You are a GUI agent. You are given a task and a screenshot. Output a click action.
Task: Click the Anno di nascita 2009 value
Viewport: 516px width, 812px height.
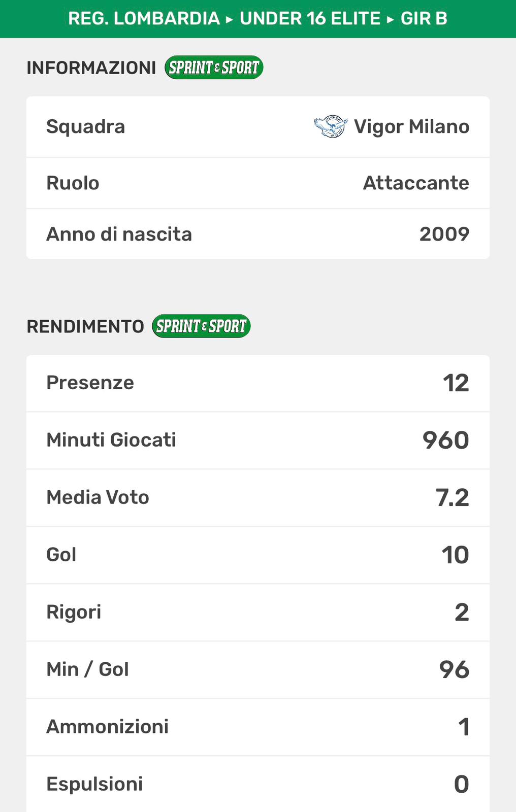(x=444, y=234)
